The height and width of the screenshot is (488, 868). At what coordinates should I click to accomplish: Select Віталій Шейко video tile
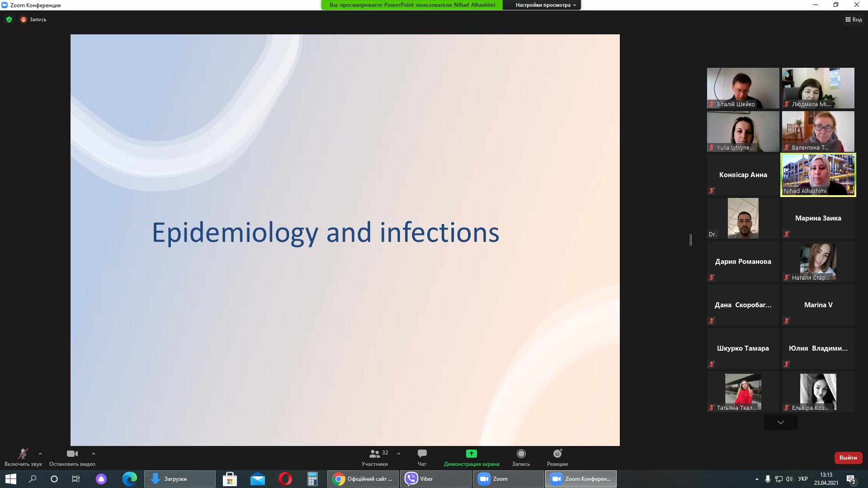coord(743,88)
